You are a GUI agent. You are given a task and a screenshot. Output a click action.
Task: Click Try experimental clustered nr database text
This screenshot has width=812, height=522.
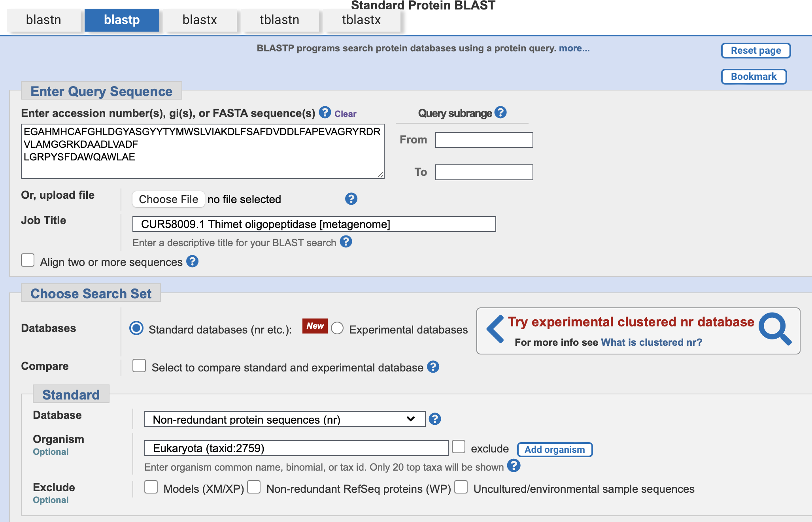(x=631, y=322)
